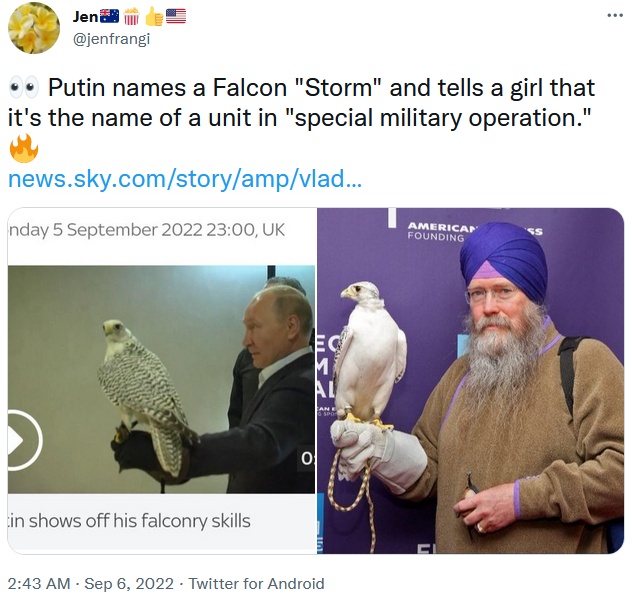Open the purple turban man photo
Image resolution: width=632 pixels, height=599 pixels.
pyautogui.click(x=470, y=381)
